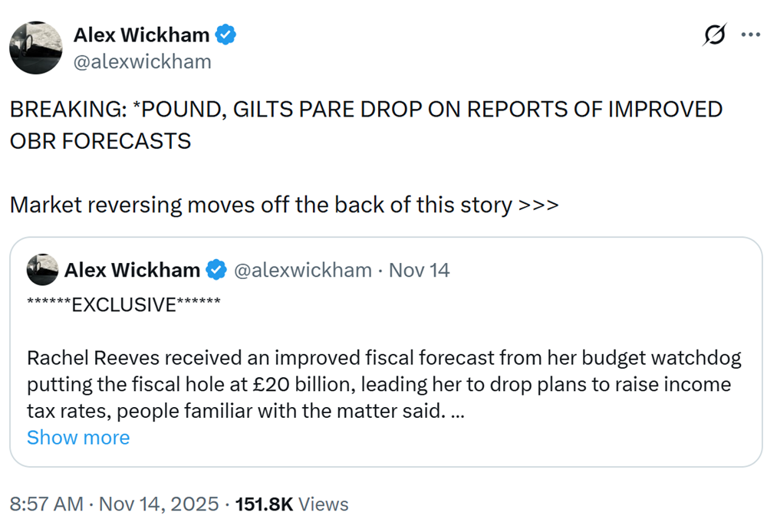Click the quoted tweet's small avatar

click(x=42, y=270)
